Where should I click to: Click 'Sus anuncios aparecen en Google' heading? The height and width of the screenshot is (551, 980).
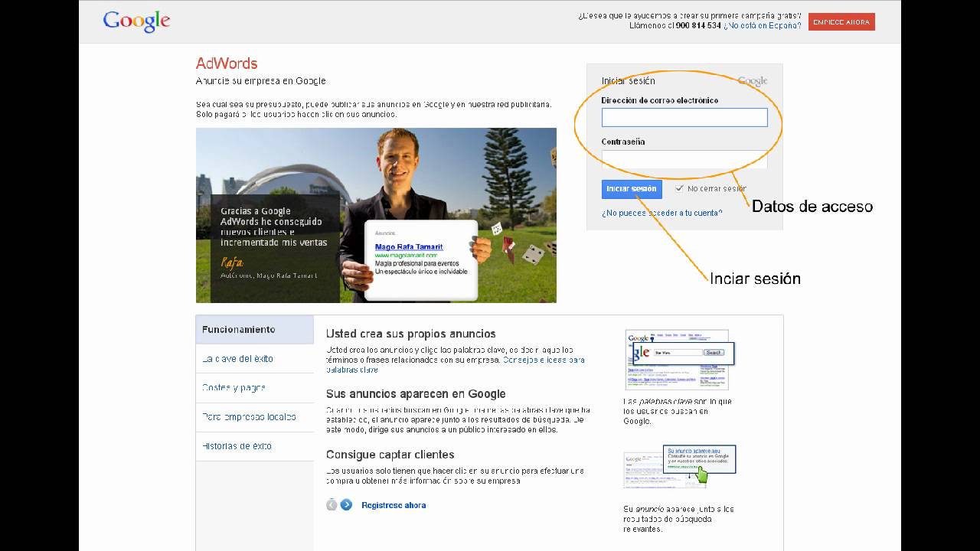[x=416, y=394]
